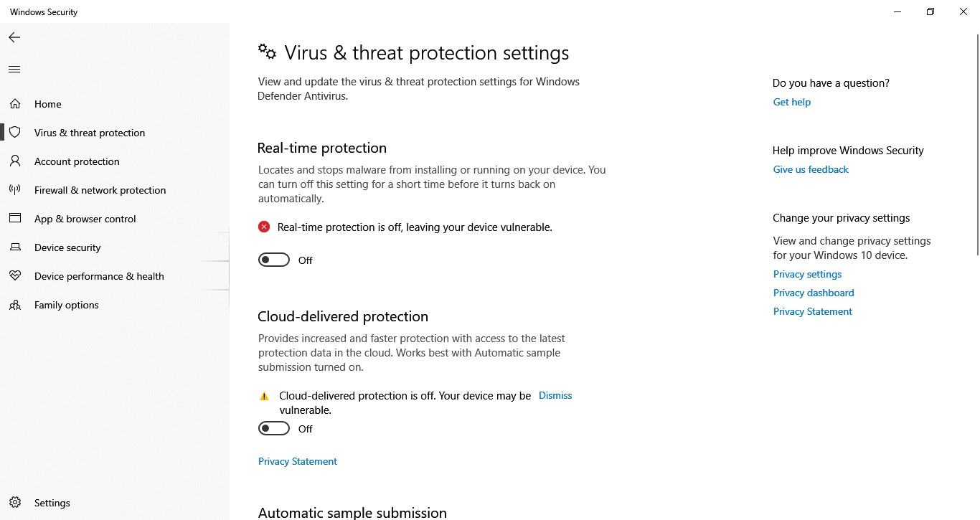Click Firewall & network protection antenna icon
Screen dimensions: 980x520
click(x=14, y=190)
